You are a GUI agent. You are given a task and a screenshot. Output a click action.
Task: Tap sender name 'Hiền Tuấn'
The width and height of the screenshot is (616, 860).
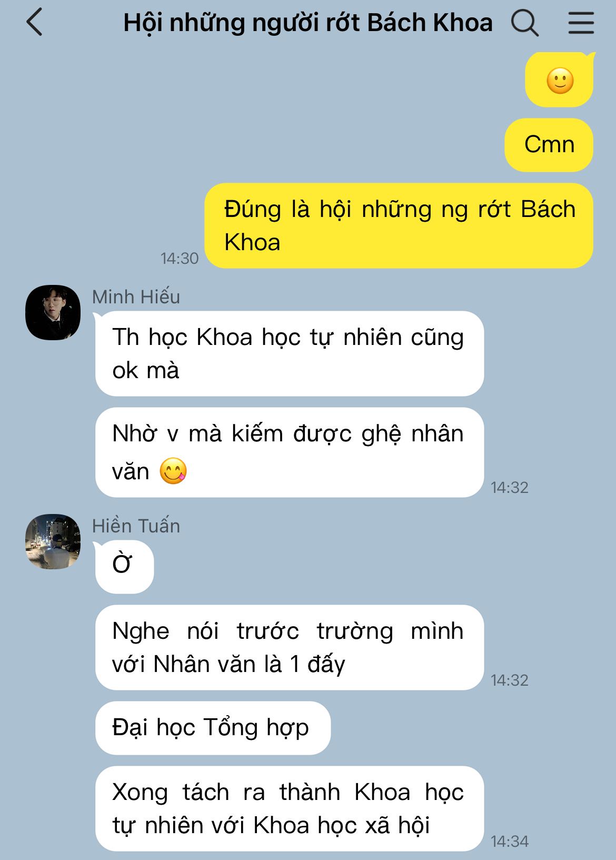136,526
